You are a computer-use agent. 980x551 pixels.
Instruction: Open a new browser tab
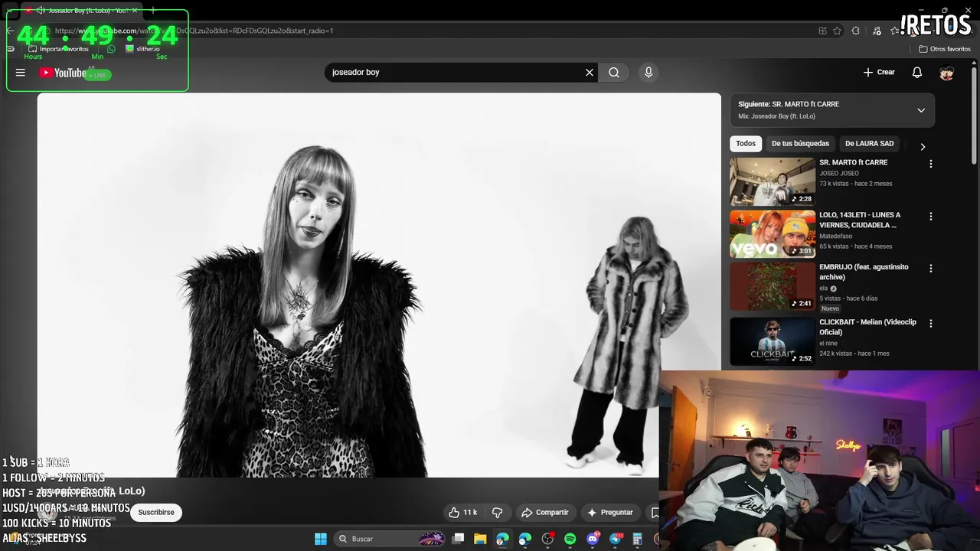tap(153, 11)
